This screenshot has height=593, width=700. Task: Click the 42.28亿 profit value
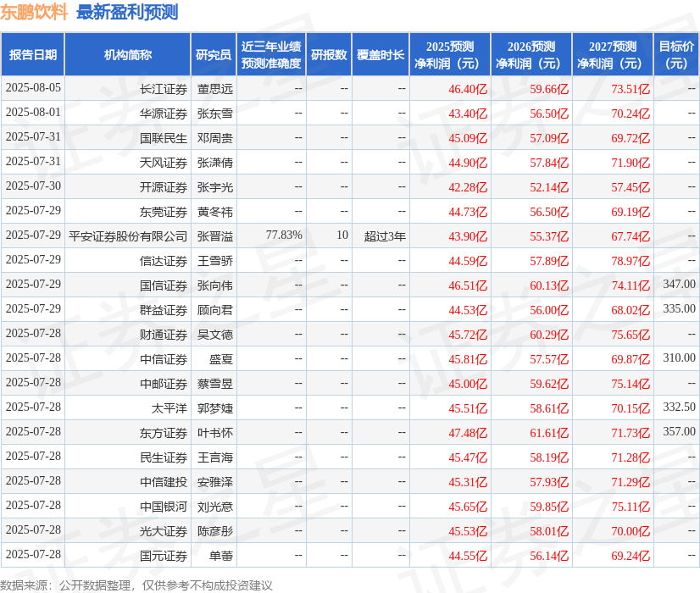click(468, 187)
